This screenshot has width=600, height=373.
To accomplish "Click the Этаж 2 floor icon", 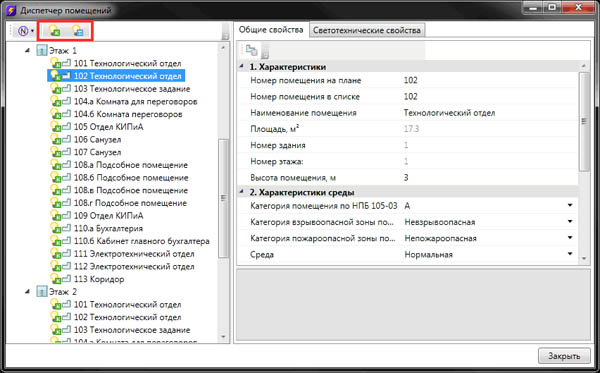I will click(41, 292).
